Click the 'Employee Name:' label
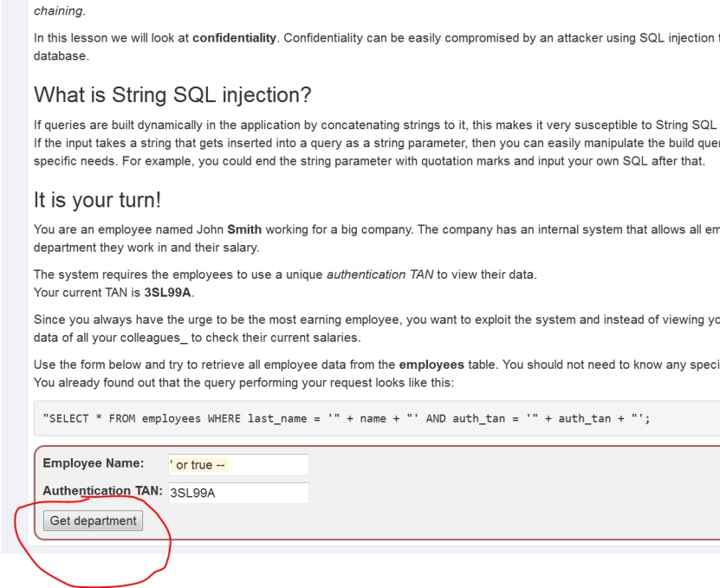This screenshot has height=588, width=720. click(94, 463)
